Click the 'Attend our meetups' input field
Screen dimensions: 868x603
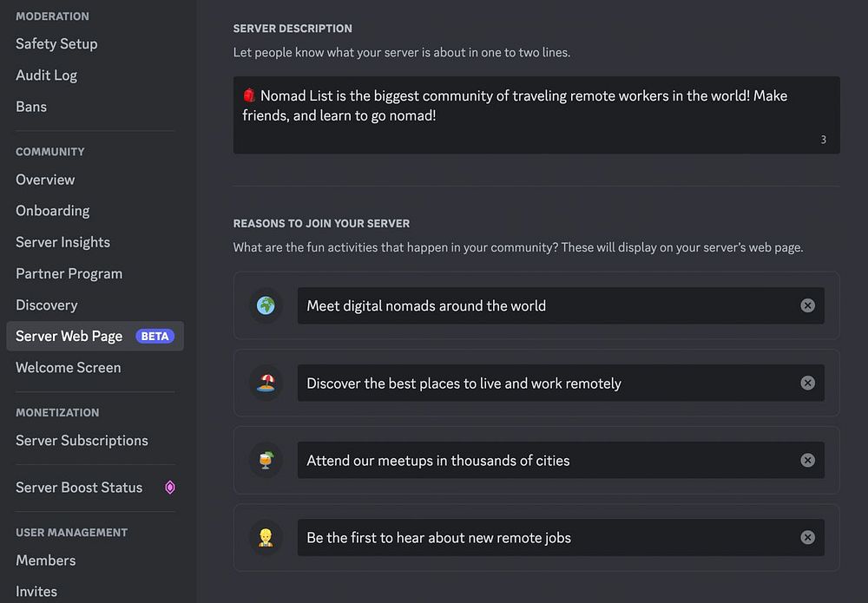pyautogui.click(x=547, y=461)
